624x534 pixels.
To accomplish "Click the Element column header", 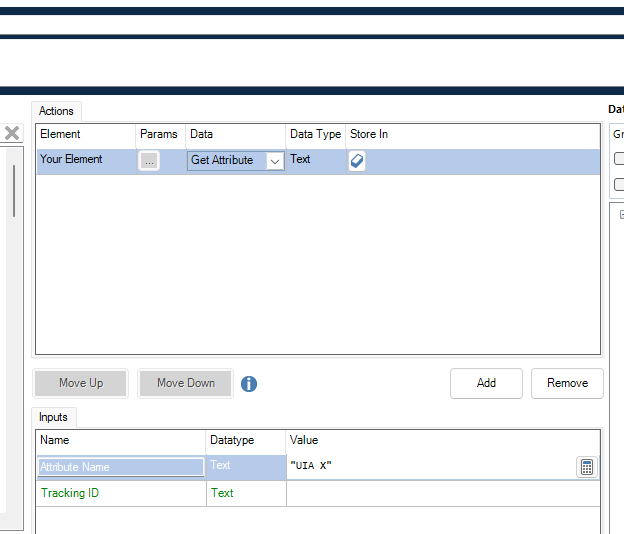I will click(x=86, y=134).
